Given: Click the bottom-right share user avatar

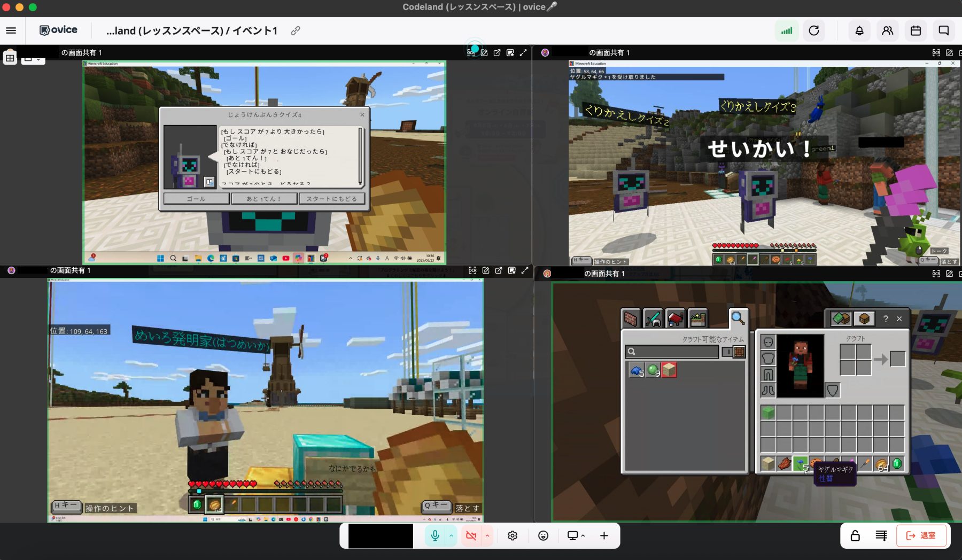Looking at the screenshot, I should (x=547, y=274).
